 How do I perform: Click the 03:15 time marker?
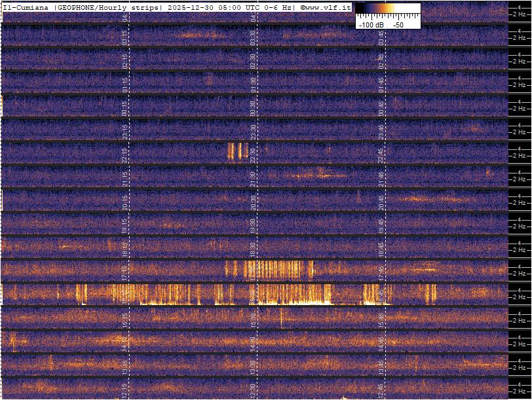click(x=124, y=37)
